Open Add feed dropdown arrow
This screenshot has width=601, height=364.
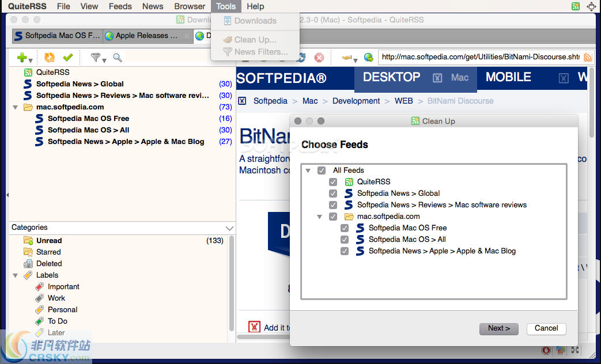[31, 60]
